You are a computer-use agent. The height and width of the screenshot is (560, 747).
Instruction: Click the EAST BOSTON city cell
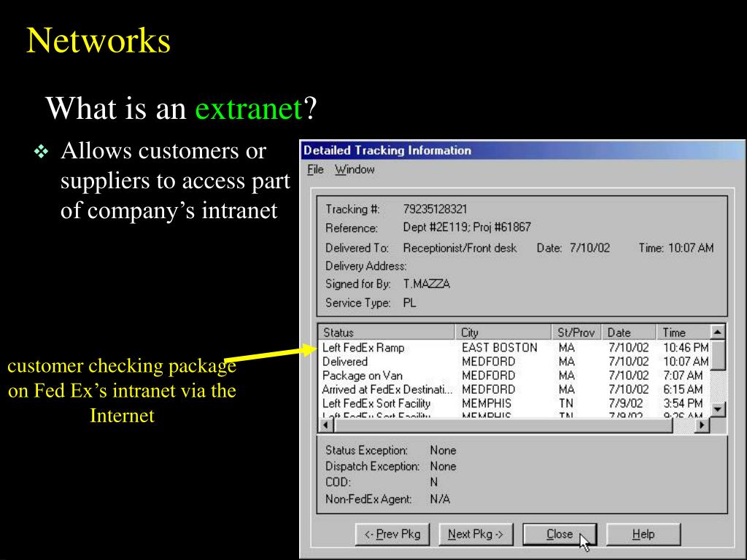pos(499,348)
